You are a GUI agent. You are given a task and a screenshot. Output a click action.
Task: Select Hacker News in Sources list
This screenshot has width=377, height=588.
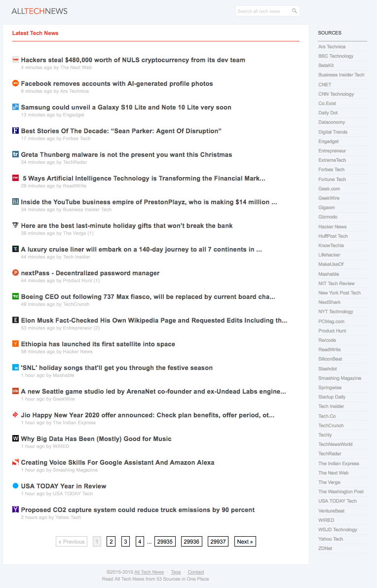[x=333, y=226]
